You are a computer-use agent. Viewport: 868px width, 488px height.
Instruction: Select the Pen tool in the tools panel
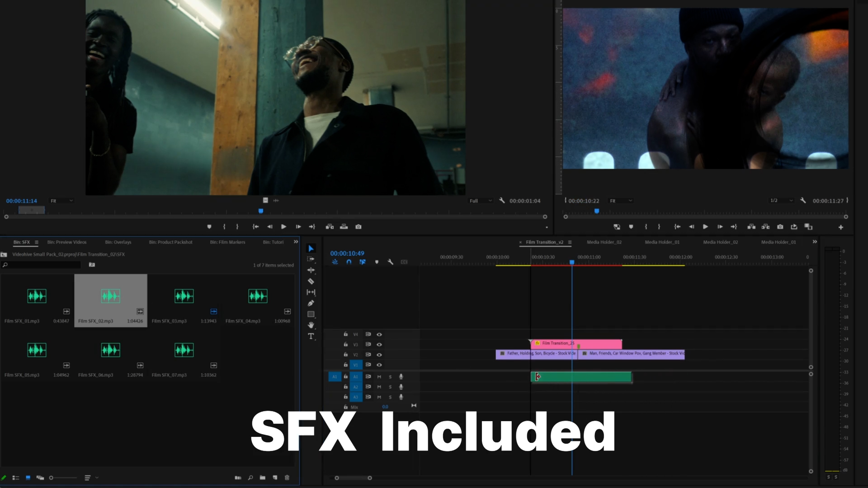pos(311,303)
